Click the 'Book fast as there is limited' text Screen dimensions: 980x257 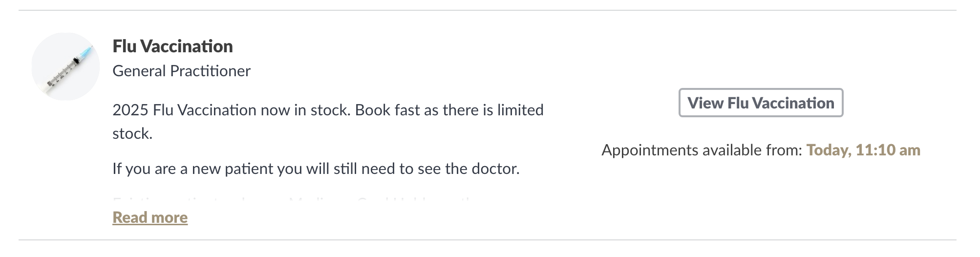pos(449,110)
